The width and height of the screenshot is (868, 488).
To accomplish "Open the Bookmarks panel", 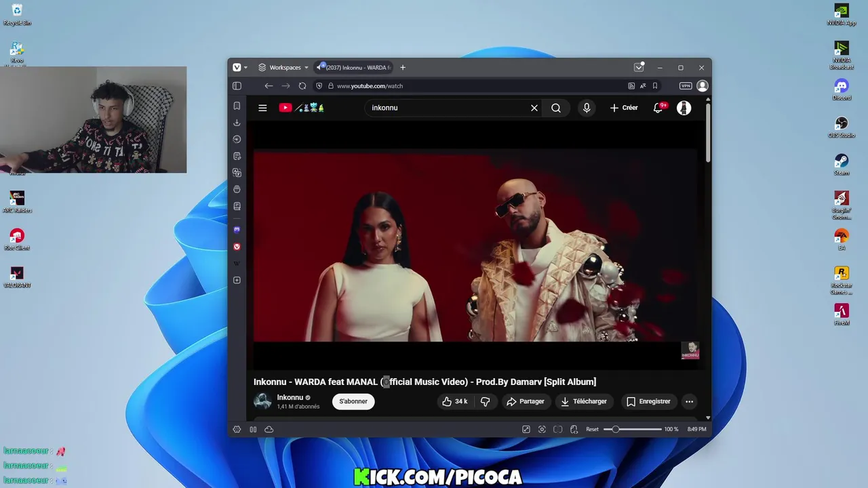I will pyautogui.click(x=237, y=106).
